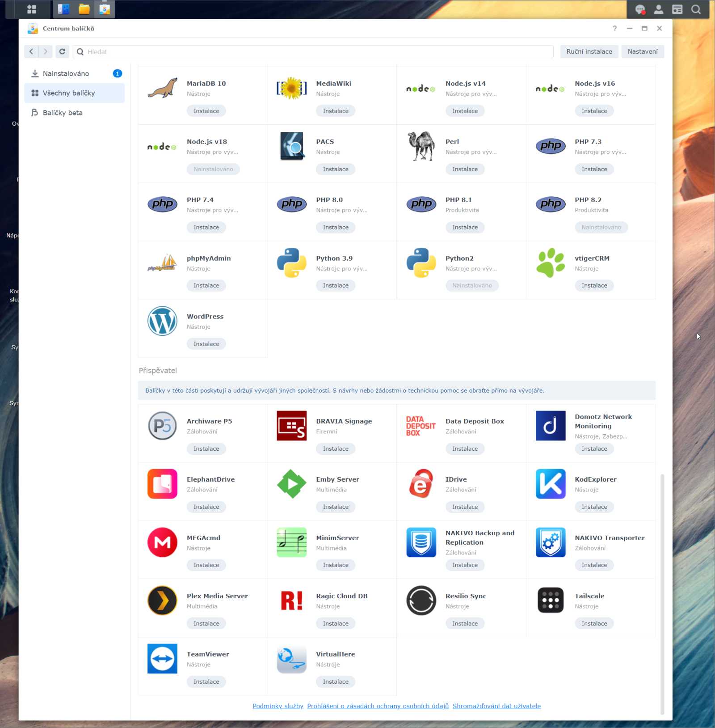Open the Emby Server icon
Viewport: 715px width, 728px height.
(x=291, y=484)
